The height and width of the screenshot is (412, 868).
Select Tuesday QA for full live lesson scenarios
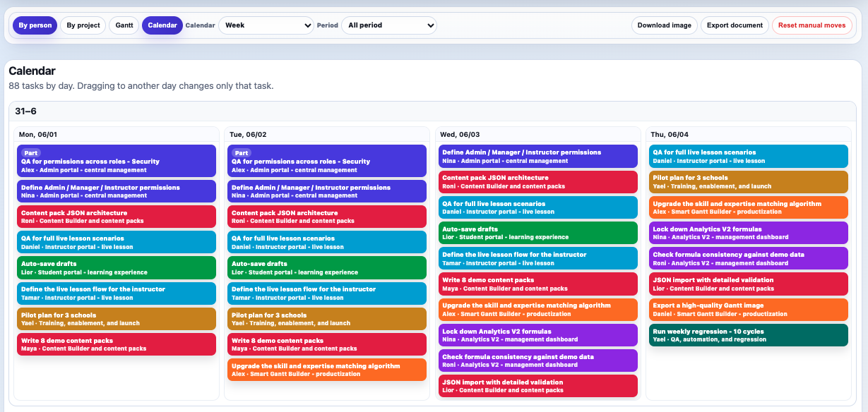[x=327, y=242]
